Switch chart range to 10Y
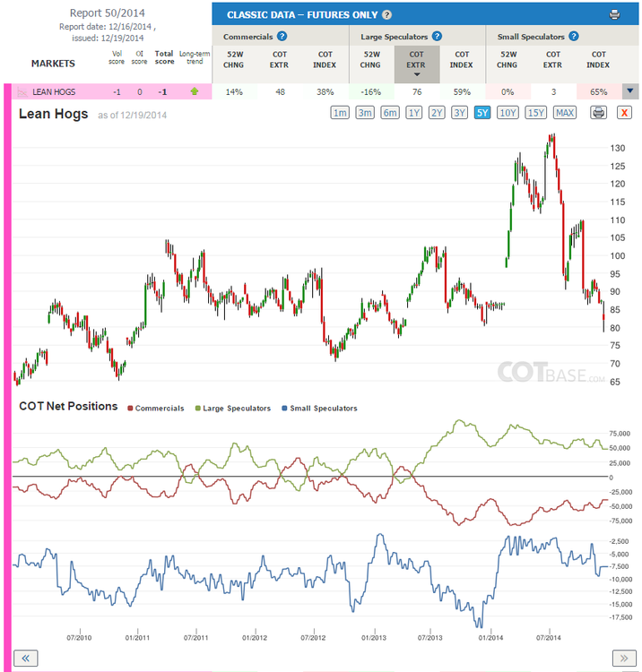642x672 pixels. point(508,113)
